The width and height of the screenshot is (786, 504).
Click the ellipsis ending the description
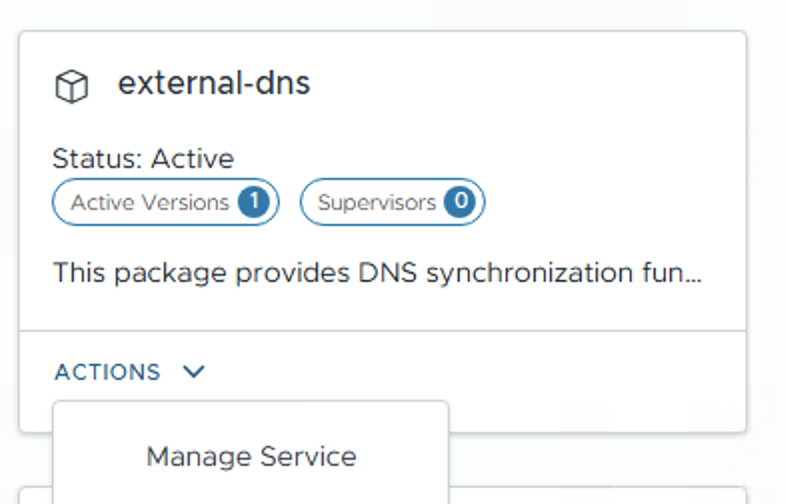693,273
